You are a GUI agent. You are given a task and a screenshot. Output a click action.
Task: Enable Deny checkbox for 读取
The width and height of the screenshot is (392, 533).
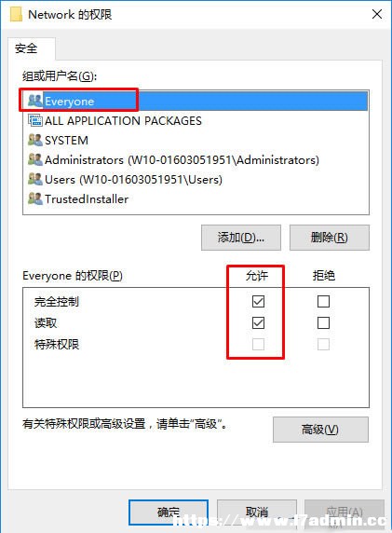click(x=323, y=323)
